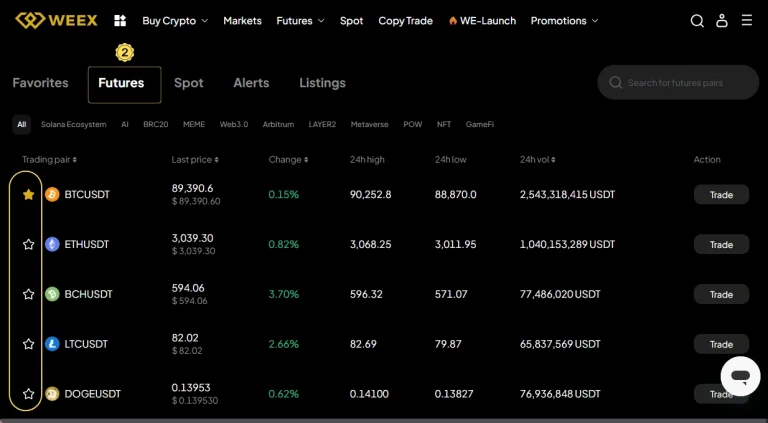Filter by BRC20 category
Viewport: 768px width, 423px height.
coord(156,124)
